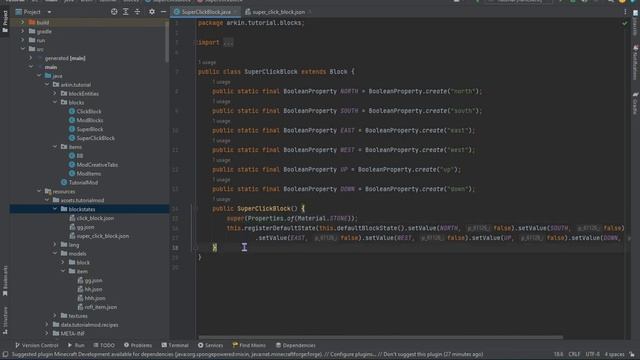Collapse the src folder
The height and width of the screenshot is (360, 640).
(x=23, y=49)
